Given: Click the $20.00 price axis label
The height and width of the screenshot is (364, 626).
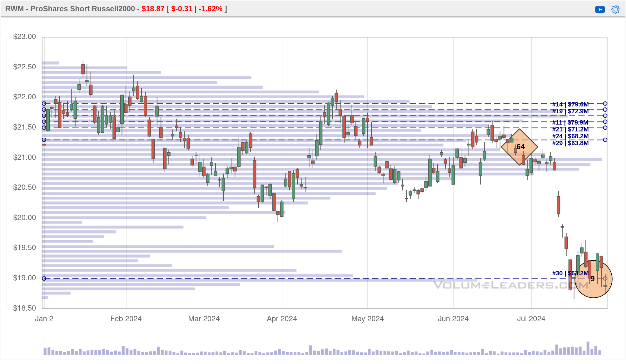Looking at the screenshot, I should pos(24,218).
